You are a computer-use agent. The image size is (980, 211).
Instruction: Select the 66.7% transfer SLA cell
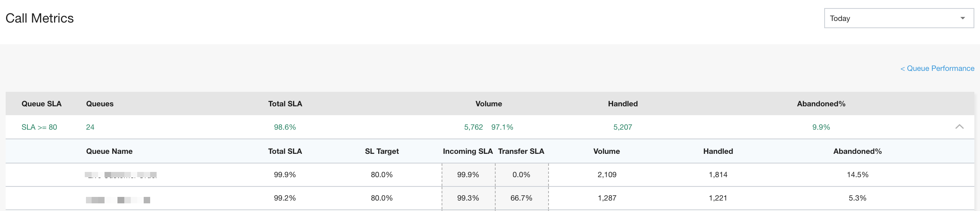pos(521,198)
